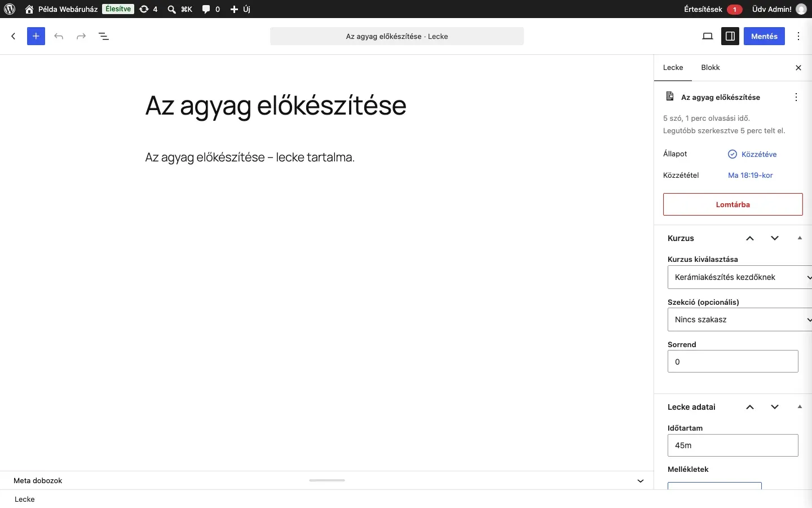This screenshot has height=508, width=812.
Task: Open the preview device view icon
Action: 708,36
